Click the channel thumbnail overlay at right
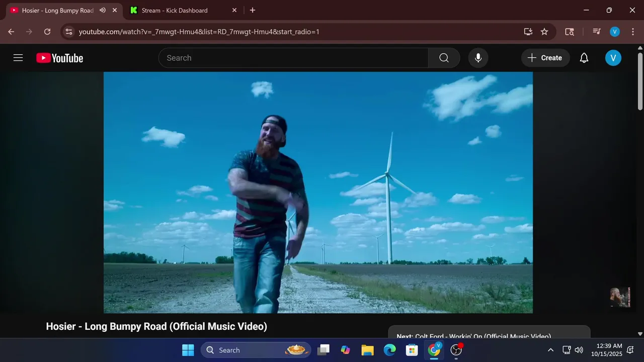The image size is (644, 362). (x=620, y=297)
